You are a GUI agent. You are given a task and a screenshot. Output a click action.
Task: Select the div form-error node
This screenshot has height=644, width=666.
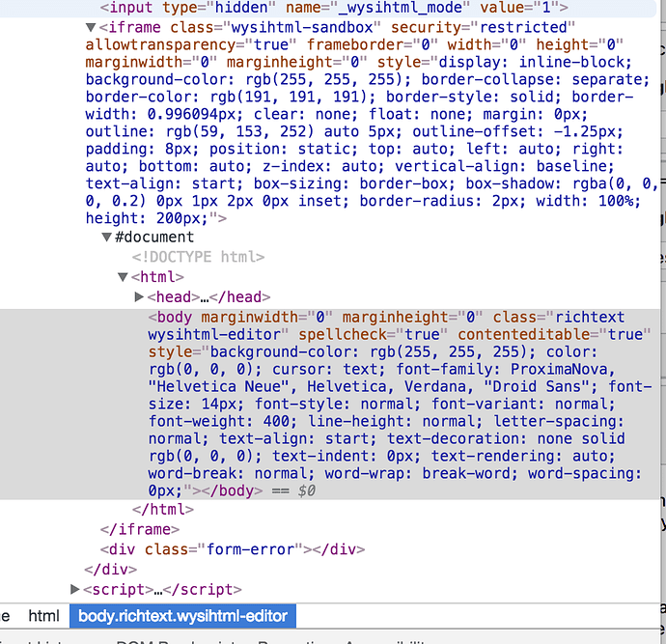pos(233,549)
